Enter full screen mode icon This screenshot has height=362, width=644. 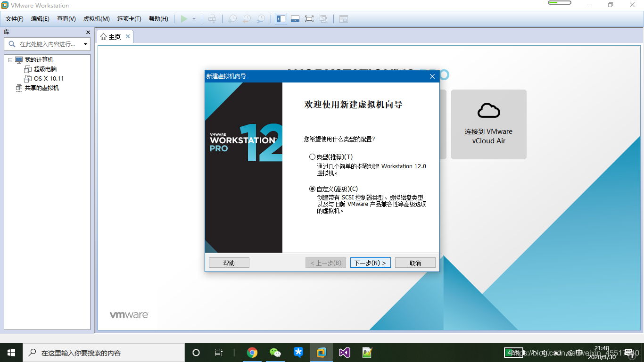(x=309, y=19)
